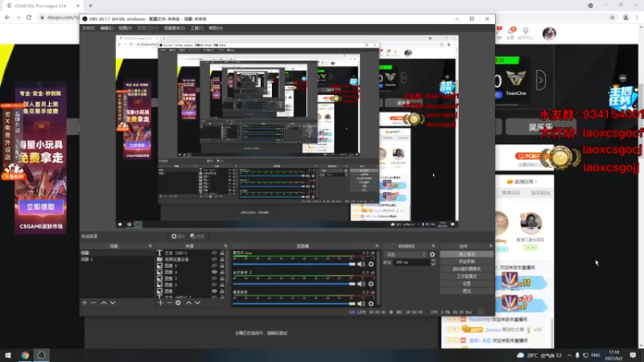Increase transition duration with stepper up arrow
This screenshot has width=644, height=362.
pos(433,261)
